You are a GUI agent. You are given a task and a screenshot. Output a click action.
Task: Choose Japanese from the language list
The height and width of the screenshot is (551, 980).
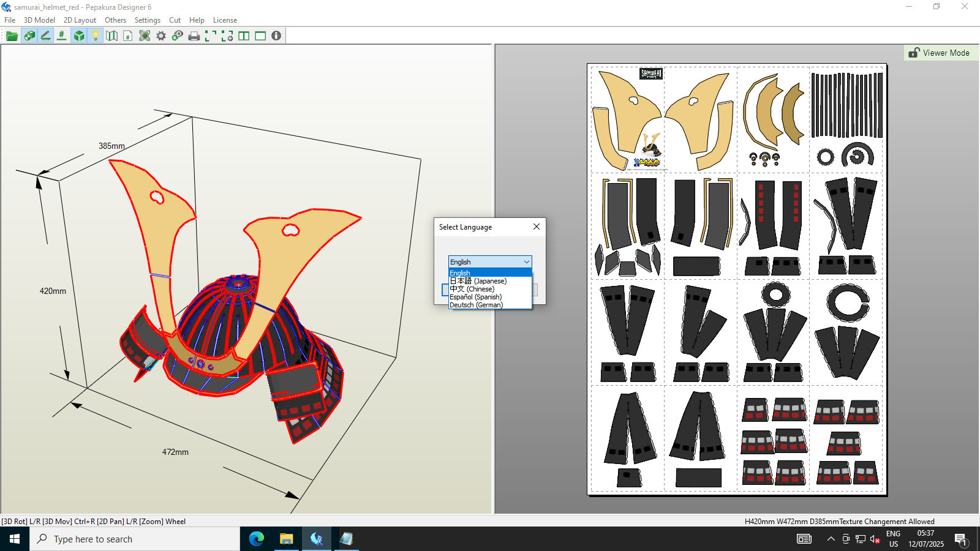[478, 281]
